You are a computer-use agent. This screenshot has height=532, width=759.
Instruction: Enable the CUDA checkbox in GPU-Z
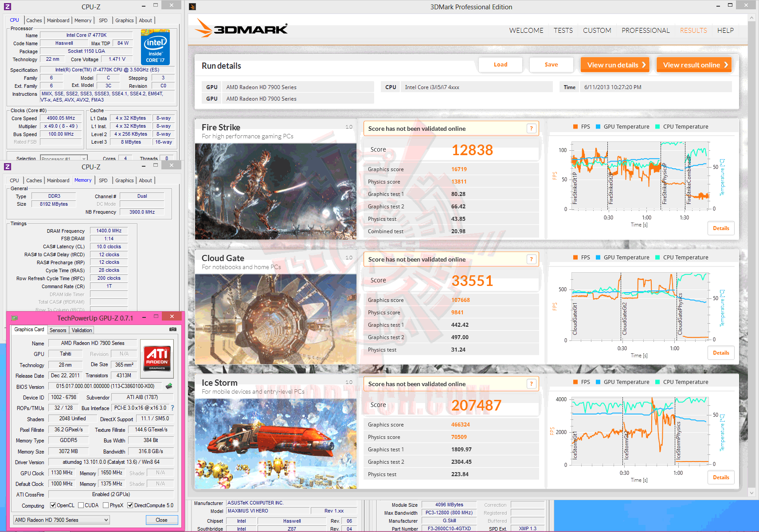pyautogui.click(x=81, y=505)
